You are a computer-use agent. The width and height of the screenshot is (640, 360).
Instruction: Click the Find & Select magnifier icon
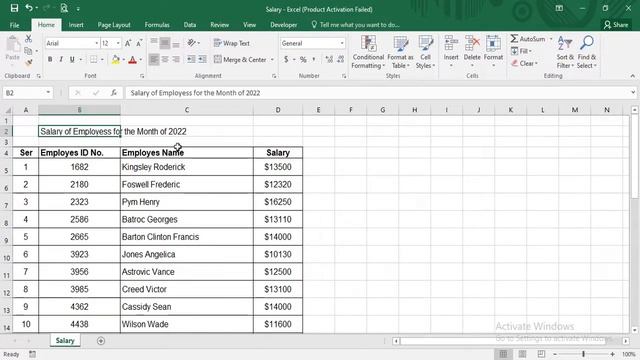587,43
